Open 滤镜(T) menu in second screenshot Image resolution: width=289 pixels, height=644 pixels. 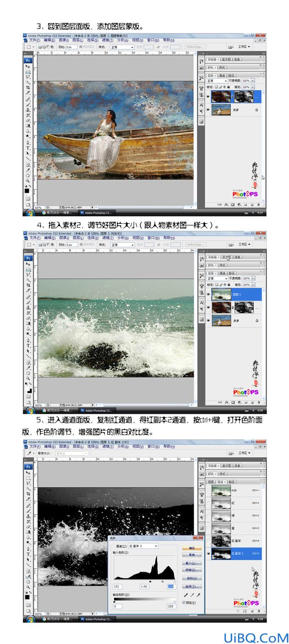tap(108, 238)
